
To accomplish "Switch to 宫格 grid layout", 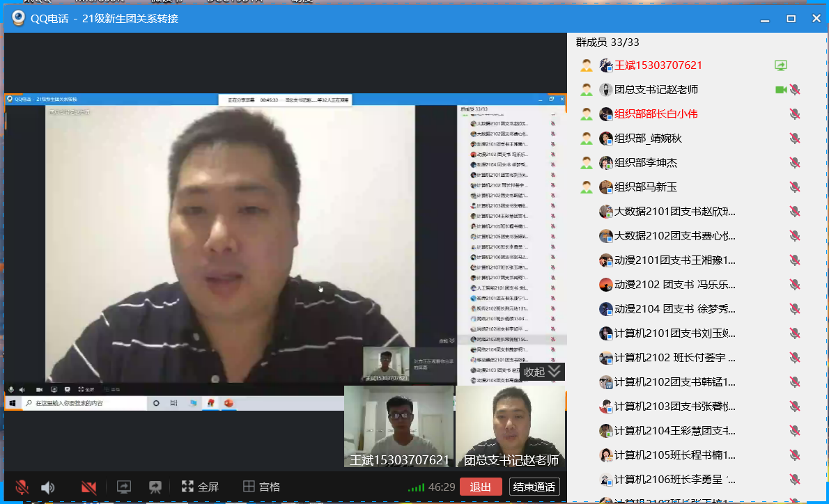I will [261, 487].
